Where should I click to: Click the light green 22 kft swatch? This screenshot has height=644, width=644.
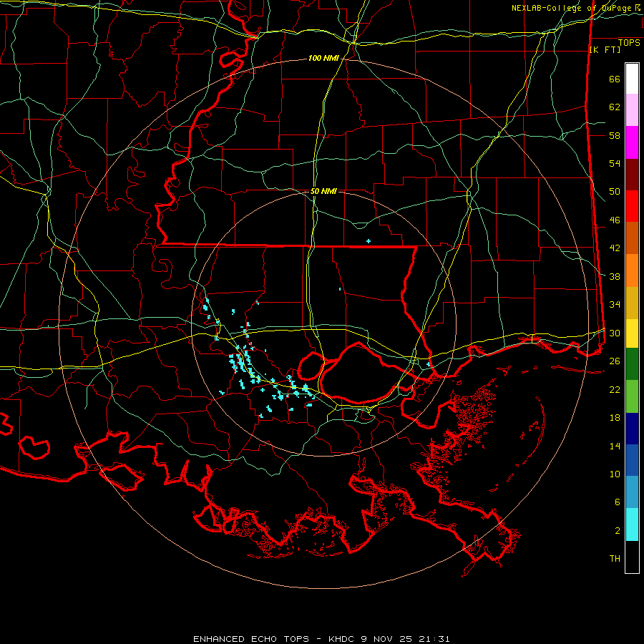click(632, 396)
